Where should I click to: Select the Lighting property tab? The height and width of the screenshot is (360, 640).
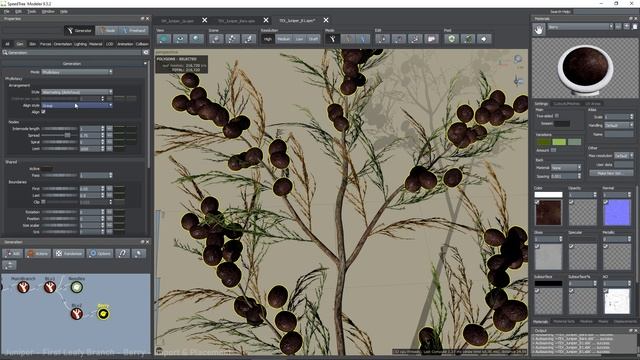(x=80, y=44)
